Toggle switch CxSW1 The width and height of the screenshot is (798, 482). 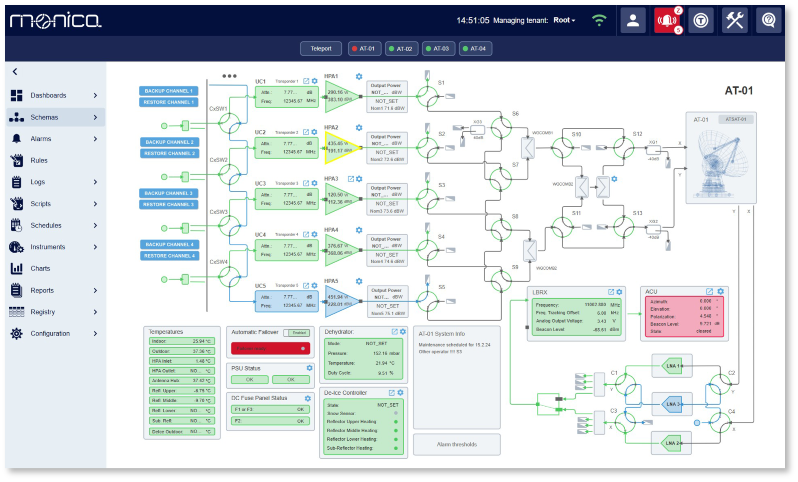click(230, 123)
